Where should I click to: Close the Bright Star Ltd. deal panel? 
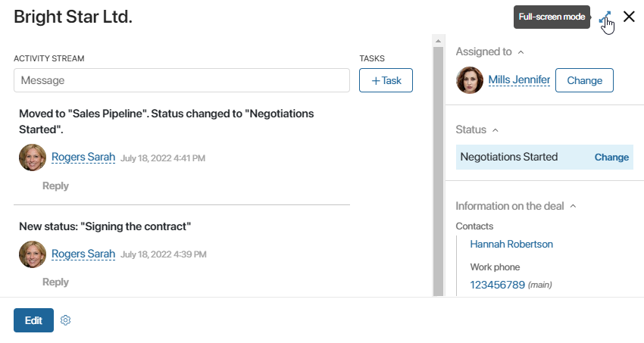coord(629,17)
